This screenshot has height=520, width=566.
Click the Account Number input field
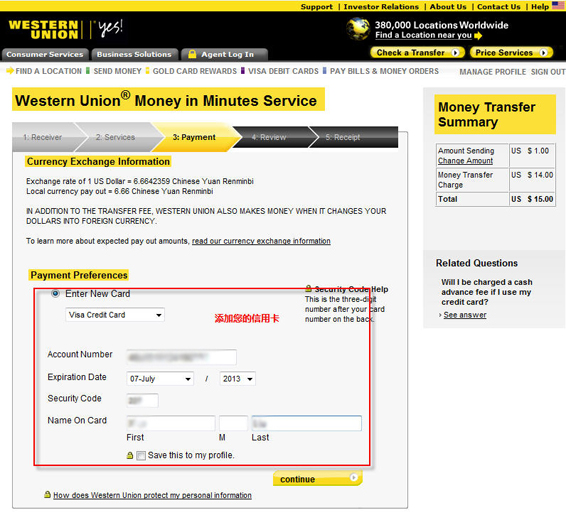pos(182,357)
